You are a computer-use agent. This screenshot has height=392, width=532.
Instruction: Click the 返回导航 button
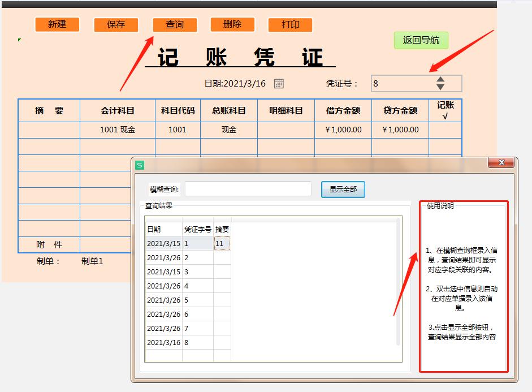click(x=421, y=40)
